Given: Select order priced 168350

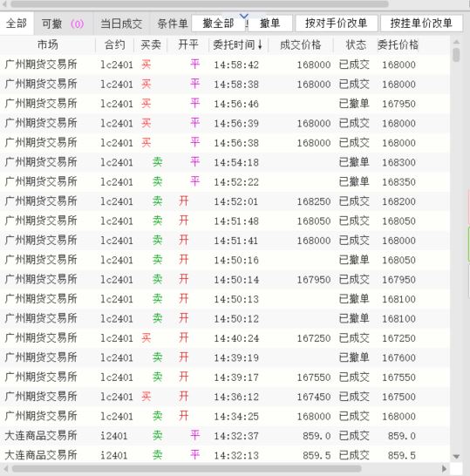Looking at the screenshot, I should pyautogui.click(x=225, y=182).
